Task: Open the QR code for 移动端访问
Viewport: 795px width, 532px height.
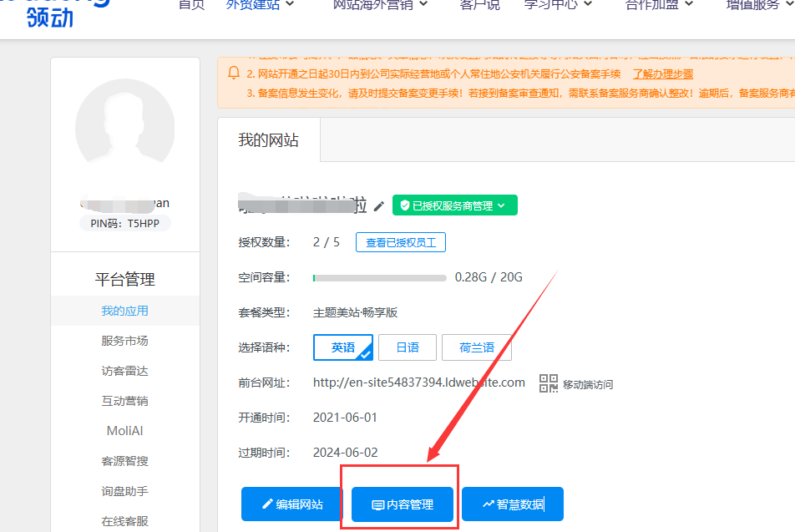Action: (549, 383)
